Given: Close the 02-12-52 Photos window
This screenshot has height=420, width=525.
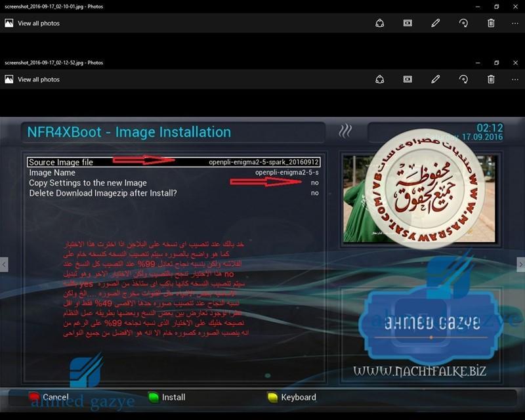Looking at the screenshot, I should (515, 62).
